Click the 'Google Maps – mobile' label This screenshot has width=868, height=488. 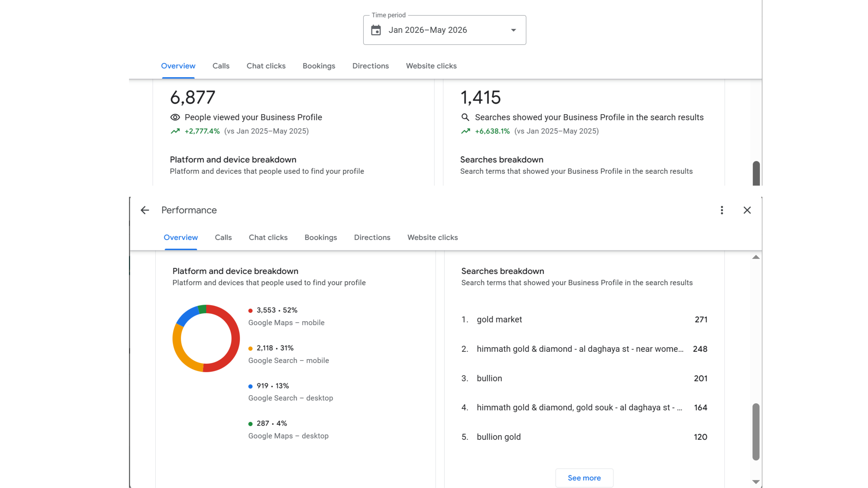pyautogui.click(x=286, y=323)
